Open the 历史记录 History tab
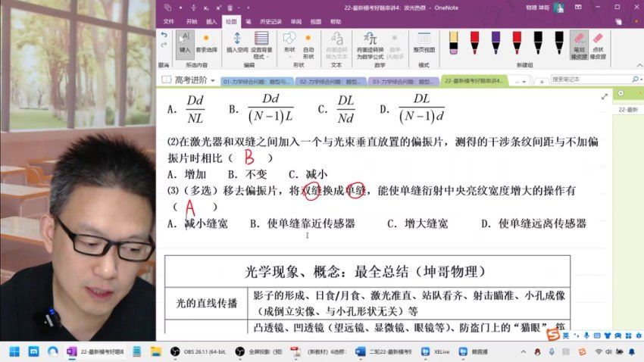Screen dimensions: 644x362 pyautogui.click(x=270, y=21)
